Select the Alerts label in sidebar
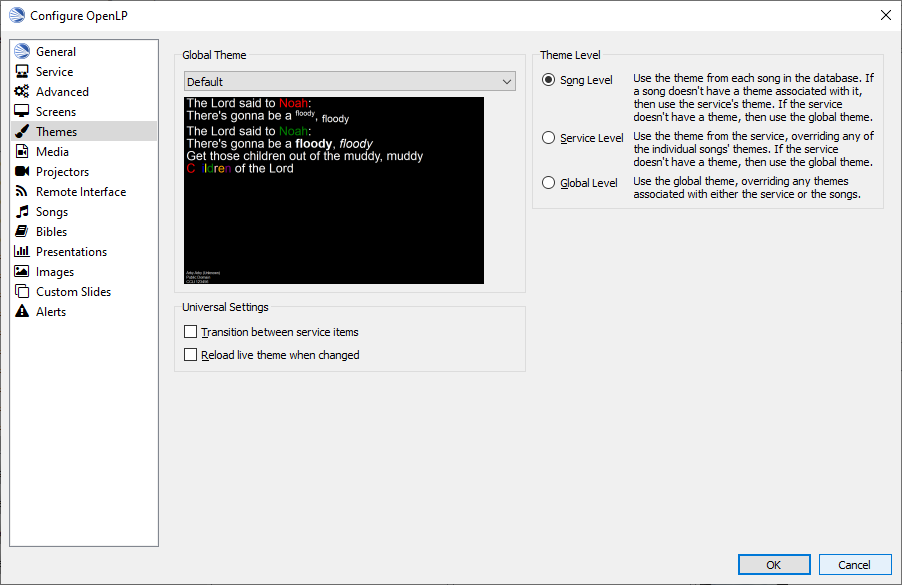902x585 pixels. pos(51,311)
